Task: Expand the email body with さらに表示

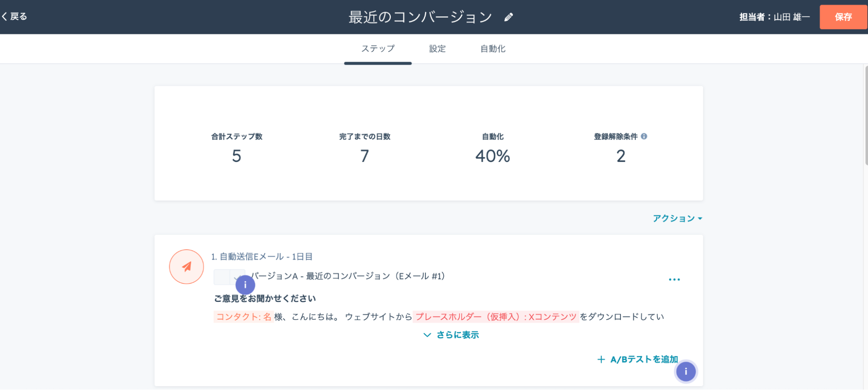Action: 451,335
